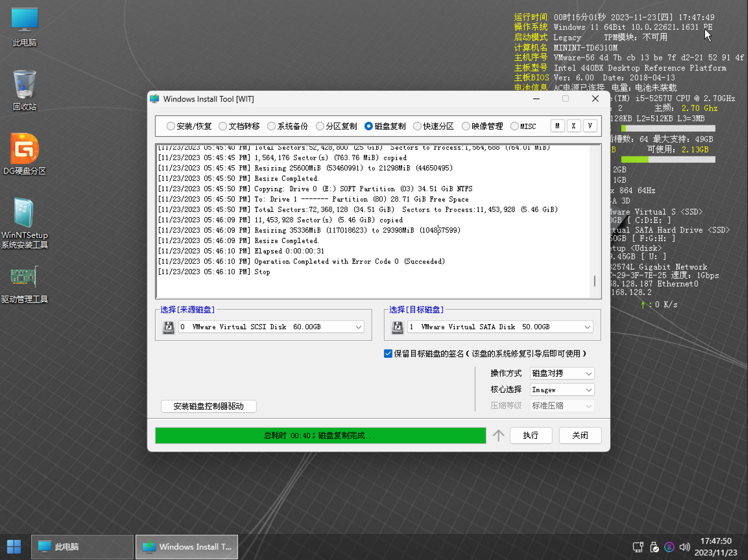Select MISC radio option
Viewport: 748px width, 560px height.
[523, 126]
